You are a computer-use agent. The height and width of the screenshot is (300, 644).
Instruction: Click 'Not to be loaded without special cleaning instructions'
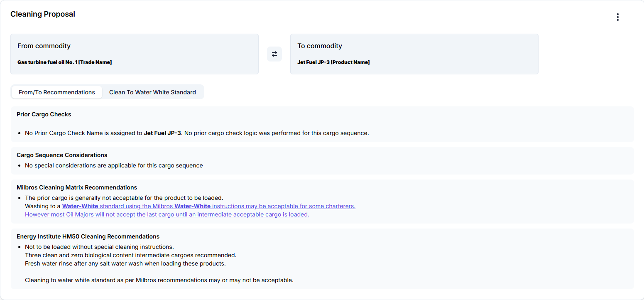coord(99,247)
